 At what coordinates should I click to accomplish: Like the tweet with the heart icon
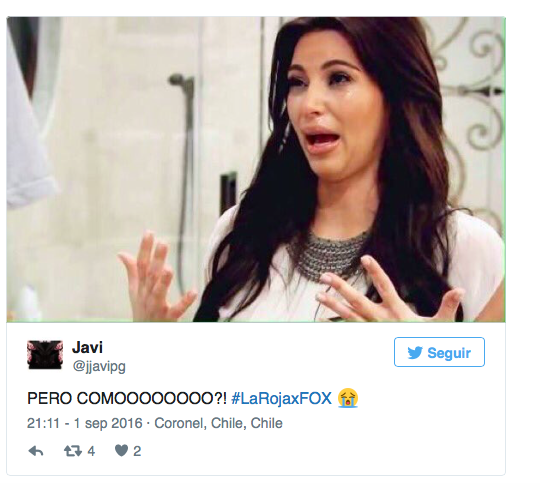point(121,450)
